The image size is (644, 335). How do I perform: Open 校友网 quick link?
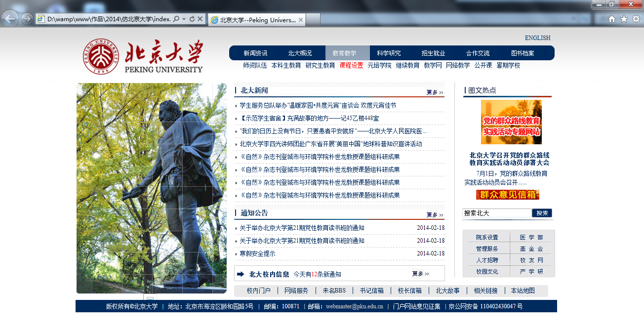pyautogui.click(x=531, y=260)
